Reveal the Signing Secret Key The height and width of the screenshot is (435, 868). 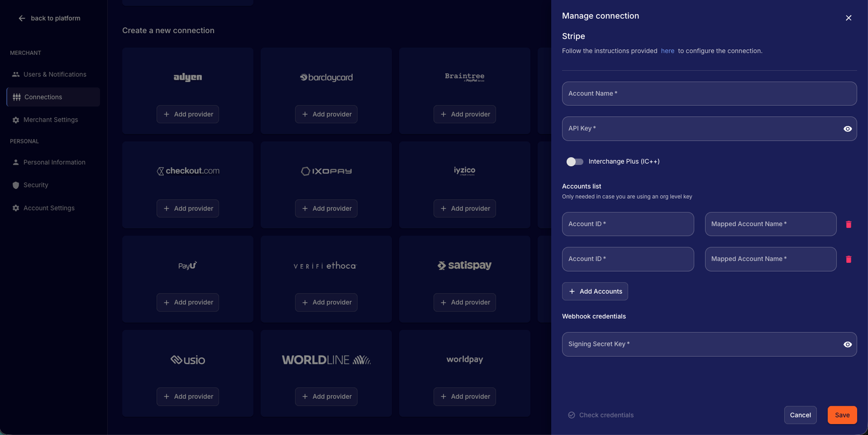(x=848, y=344)
